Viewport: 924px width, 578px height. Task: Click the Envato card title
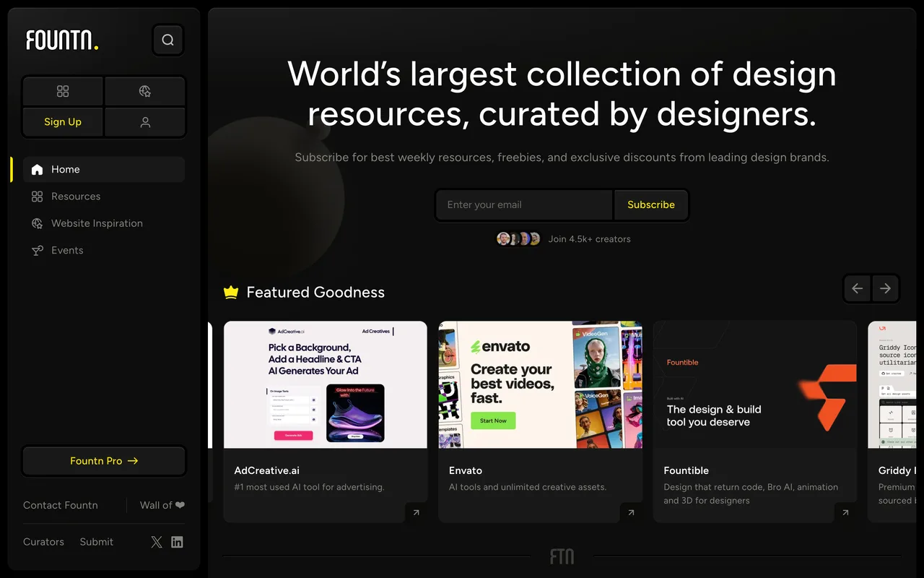click(x=466, y=470)
